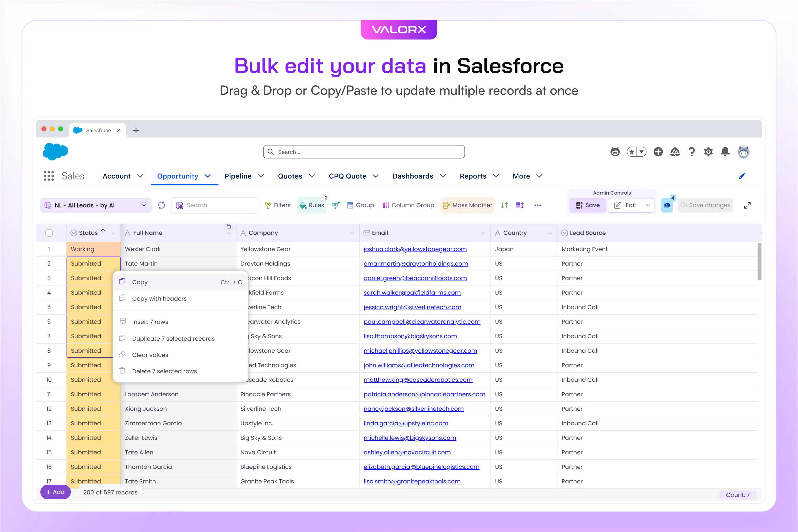798x532 pixels.
Task: Click the Filters button
Action: 277,205
